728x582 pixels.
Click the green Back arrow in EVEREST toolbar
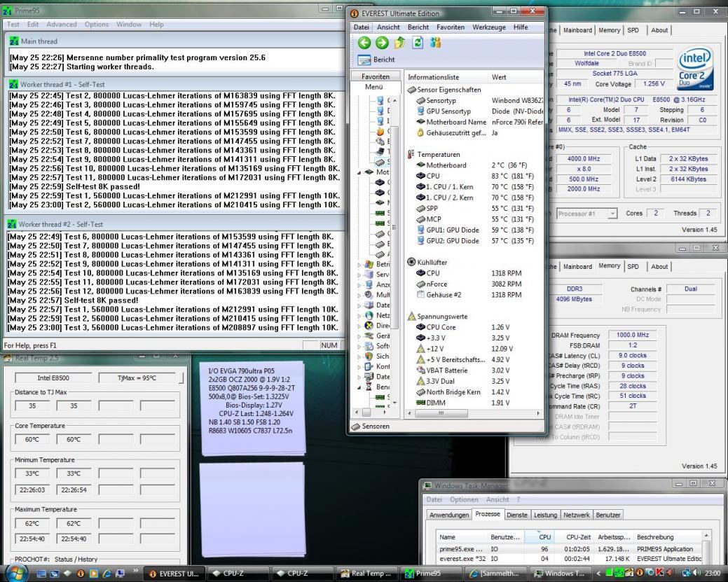(364, 43)
